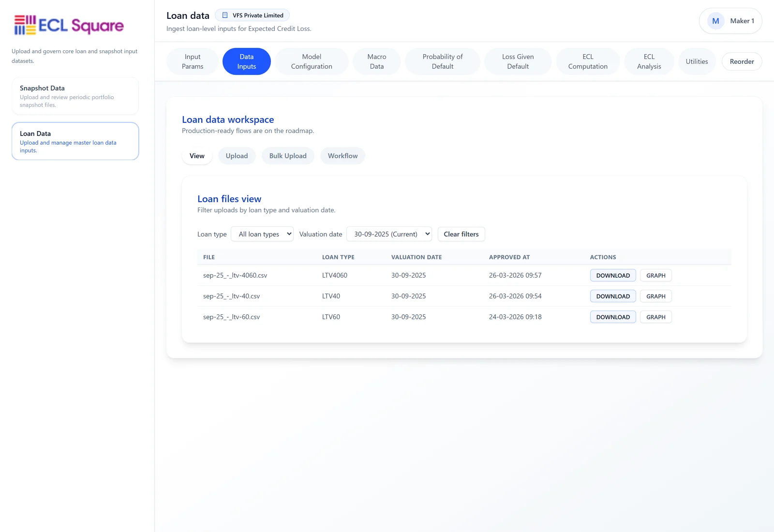The width and height of the screenshot is (774, 532).
Task: Open the Workflow tab
Action: point(342,156)
